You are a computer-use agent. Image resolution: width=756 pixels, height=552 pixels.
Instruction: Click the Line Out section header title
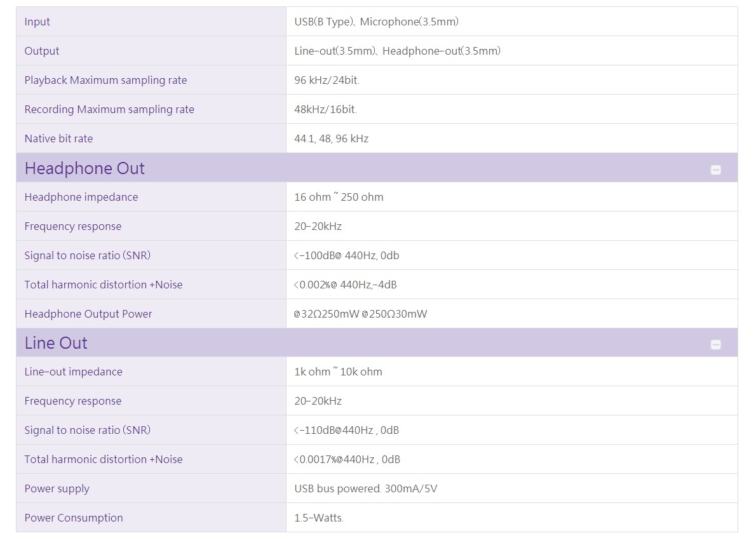tap(56, 343)
